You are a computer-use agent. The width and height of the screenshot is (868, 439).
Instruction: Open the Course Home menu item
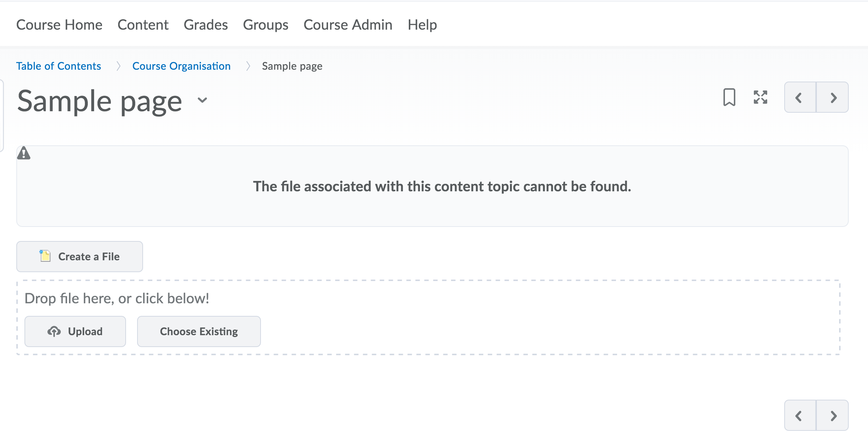point(59,25)
